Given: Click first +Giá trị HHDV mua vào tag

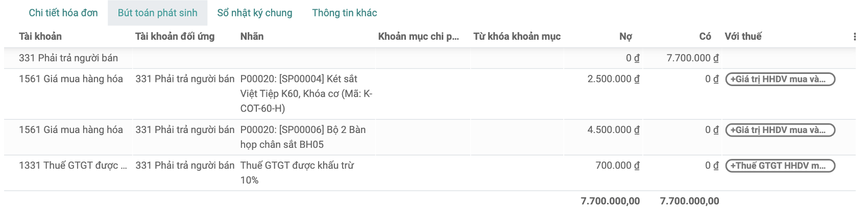Looking at the screenshot, I should click(x=780, y=79).
